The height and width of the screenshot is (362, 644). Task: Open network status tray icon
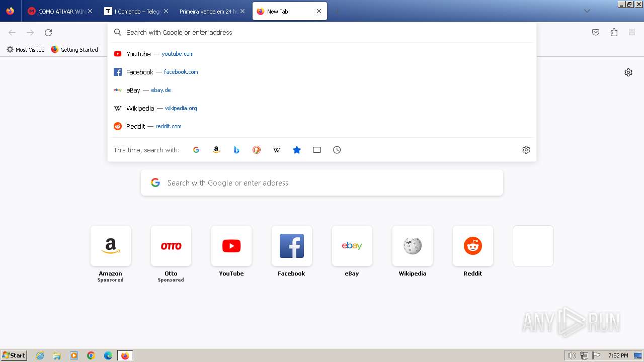click(584, 355)
